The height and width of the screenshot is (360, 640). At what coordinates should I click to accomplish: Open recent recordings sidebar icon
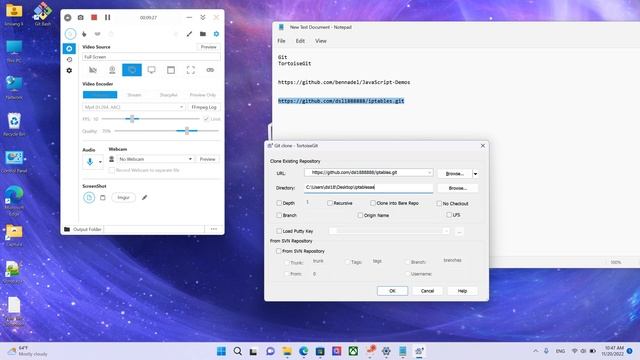pos(69,60)
